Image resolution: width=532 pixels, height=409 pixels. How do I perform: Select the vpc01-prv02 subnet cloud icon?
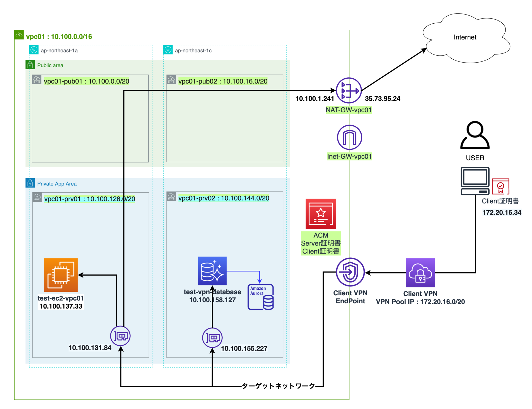(171, 196)
